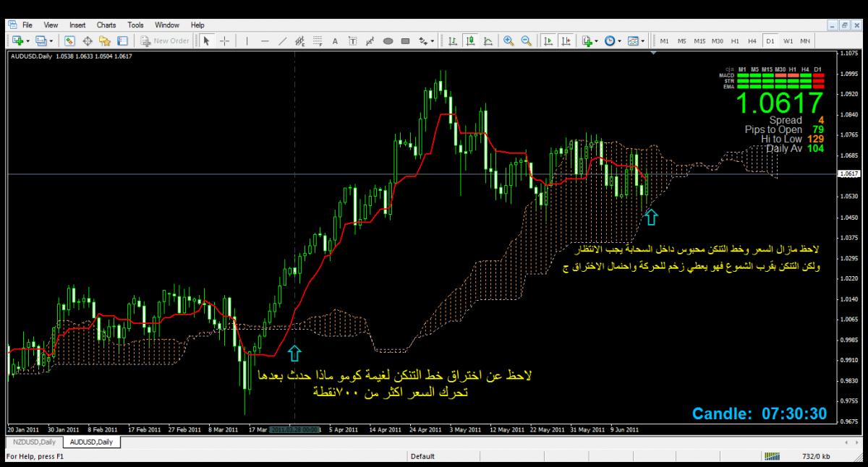
Task: Select the Horizontal Line drawing tool
Action: (x=265, y=41)
